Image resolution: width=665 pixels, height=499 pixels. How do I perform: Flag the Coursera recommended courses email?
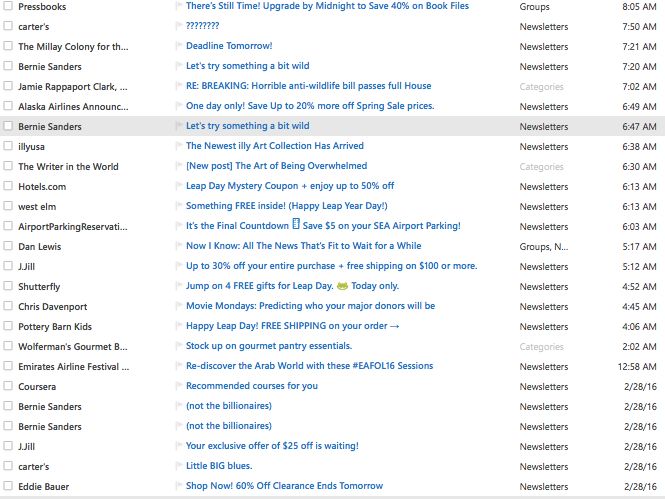tap(179, 386)
